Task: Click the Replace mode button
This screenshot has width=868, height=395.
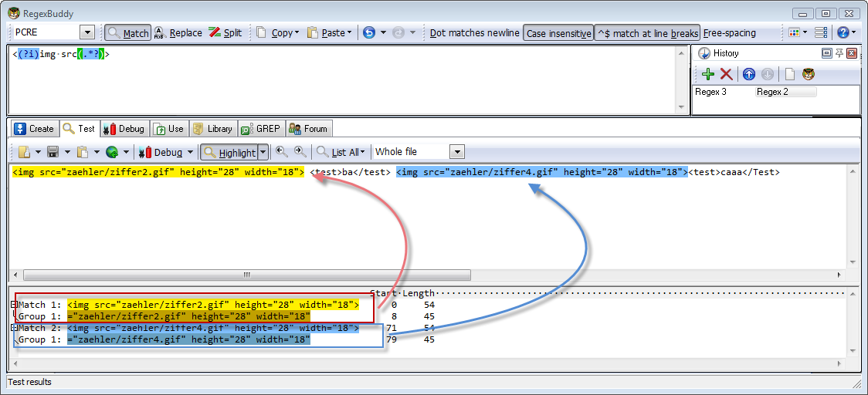Action: 178,33
